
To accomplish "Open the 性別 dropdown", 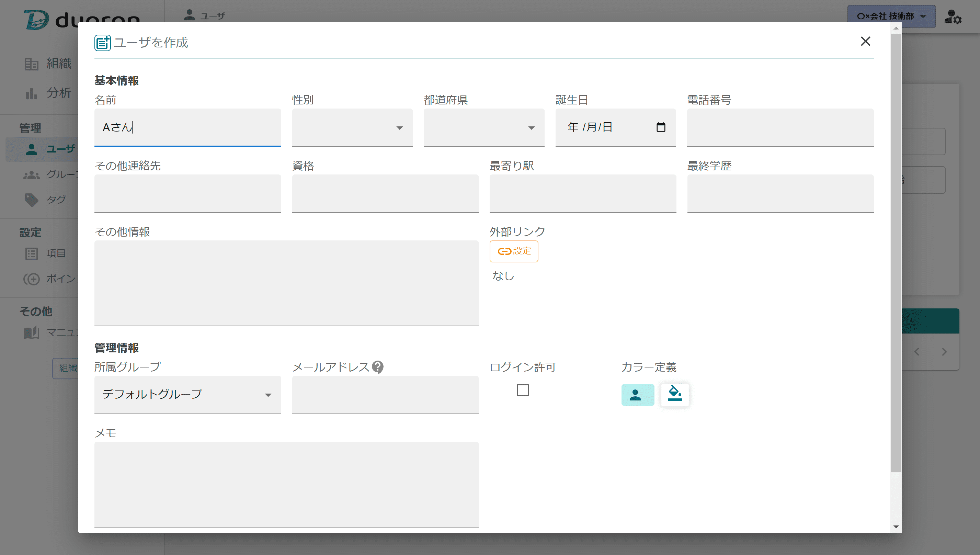I will click(352, 127).
